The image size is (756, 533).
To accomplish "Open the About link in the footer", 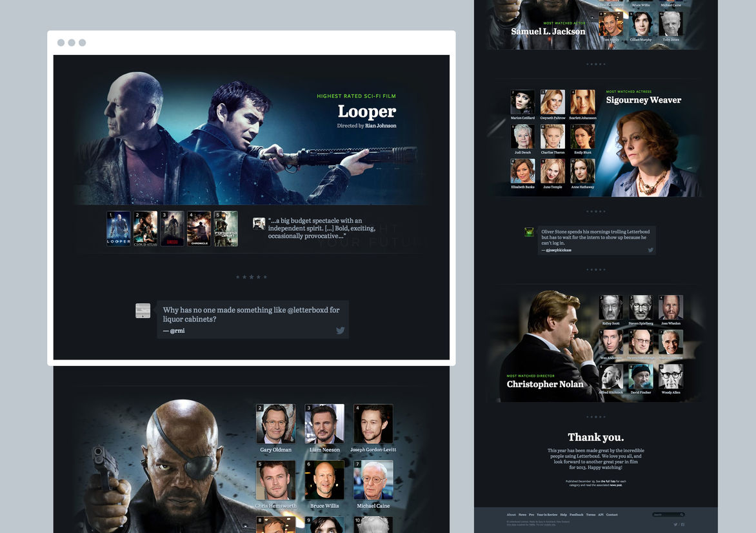I will point(511,515).
